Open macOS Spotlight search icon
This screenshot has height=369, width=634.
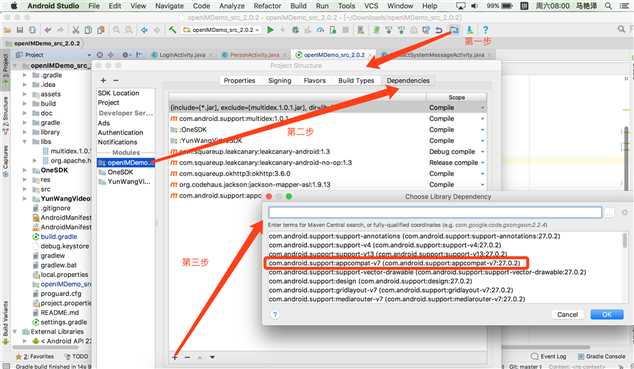click(x=609, y=6)
